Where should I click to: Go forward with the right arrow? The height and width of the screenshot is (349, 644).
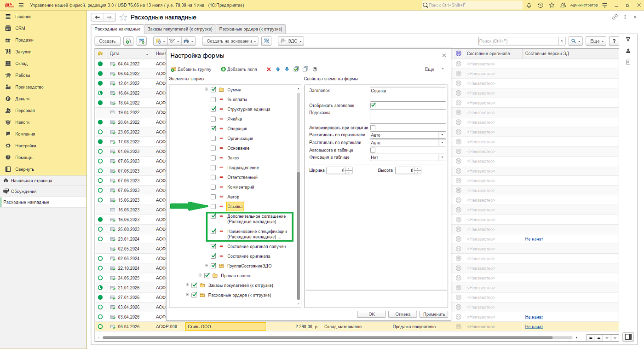coord(109,17)
